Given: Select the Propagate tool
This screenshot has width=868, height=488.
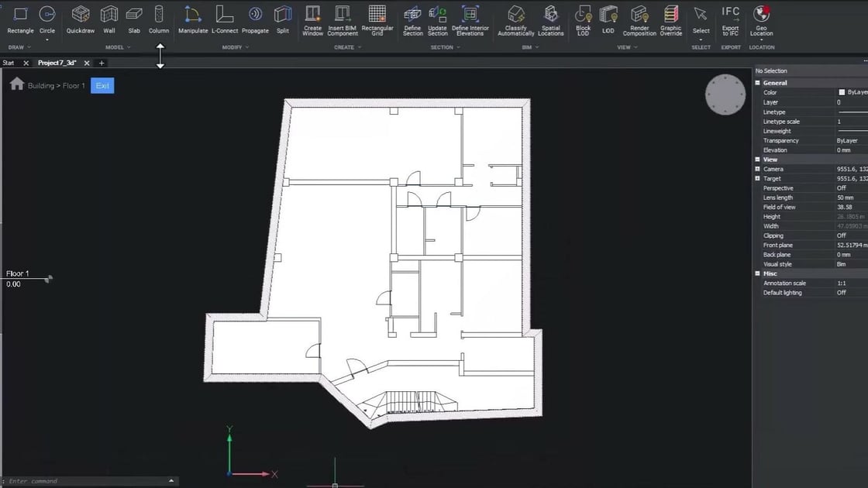Looking at the screenshot, I should point(255,19).
